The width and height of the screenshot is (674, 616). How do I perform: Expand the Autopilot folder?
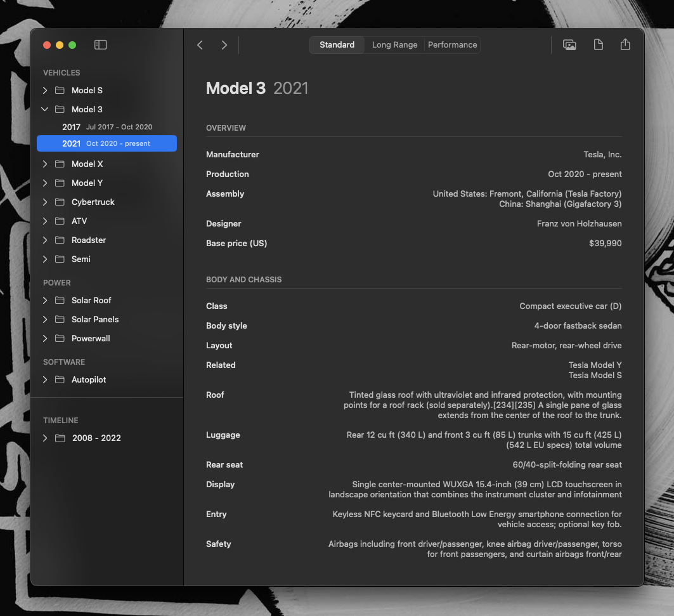coord(45,379)
